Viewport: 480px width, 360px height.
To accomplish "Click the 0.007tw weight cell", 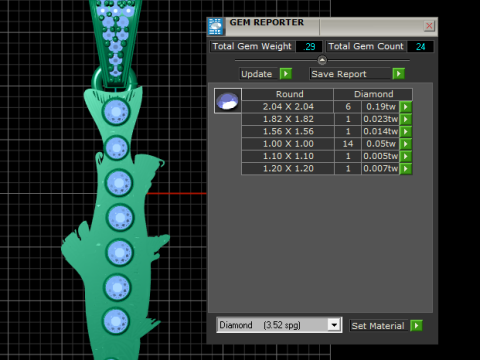I will [381, 169].
